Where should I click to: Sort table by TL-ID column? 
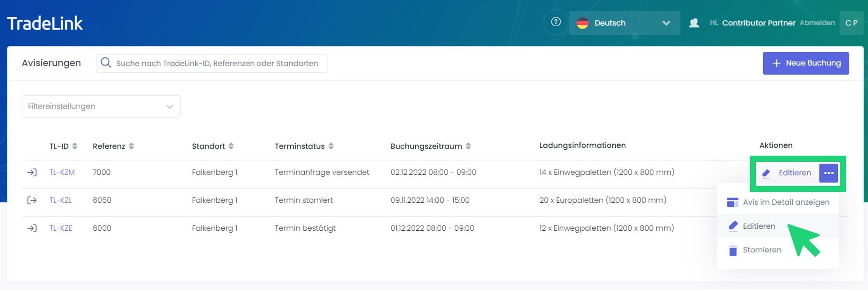click(x=75, y=146)
